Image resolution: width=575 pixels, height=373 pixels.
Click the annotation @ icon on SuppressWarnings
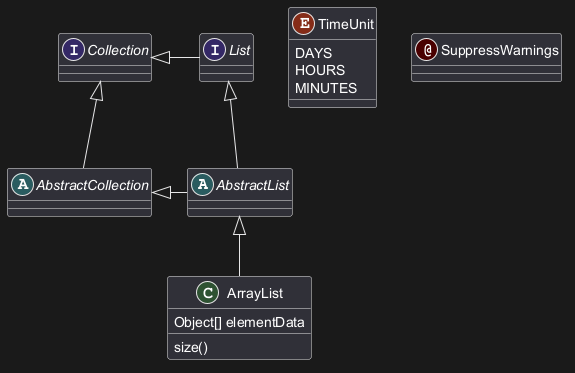(426, 50)
